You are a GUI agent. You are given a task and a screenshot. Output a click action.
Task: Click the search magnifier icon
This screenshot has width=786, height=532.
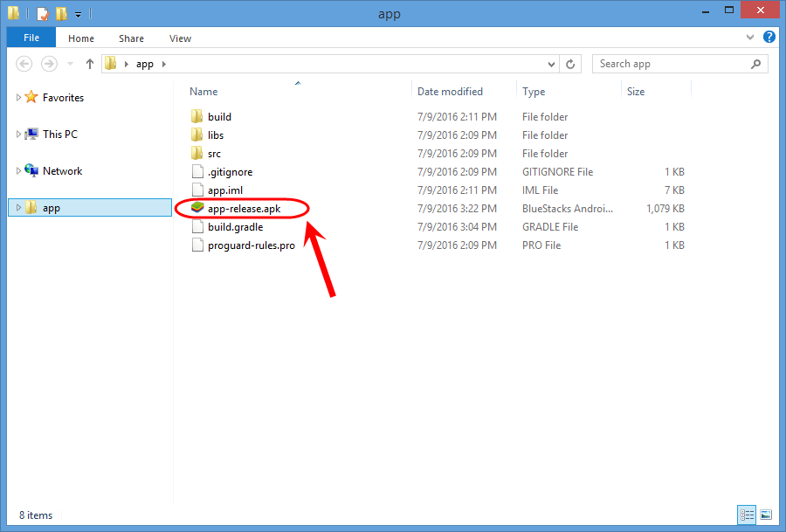pyautogui.click(x=756, y=64)
